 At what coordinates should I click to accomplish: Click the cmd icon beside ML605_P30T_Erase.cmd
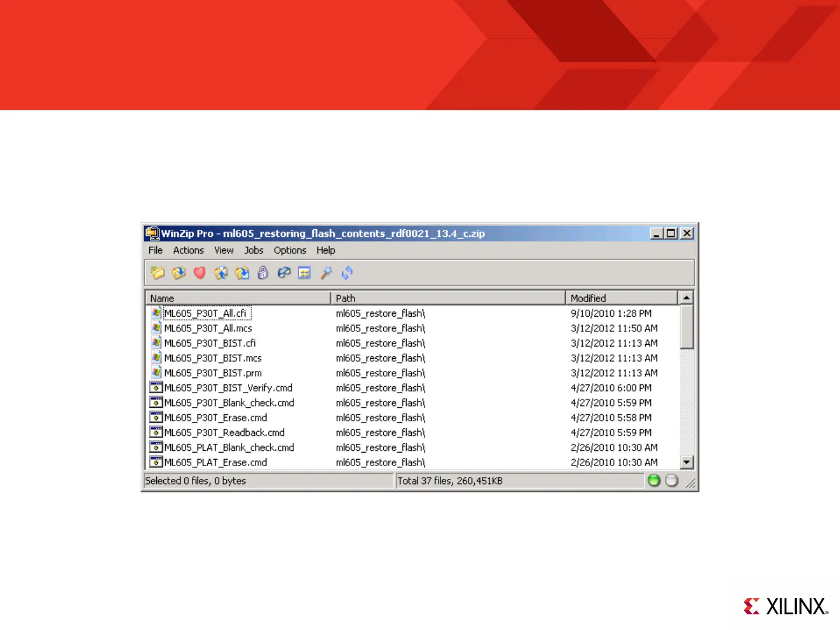tap(156, 417)
